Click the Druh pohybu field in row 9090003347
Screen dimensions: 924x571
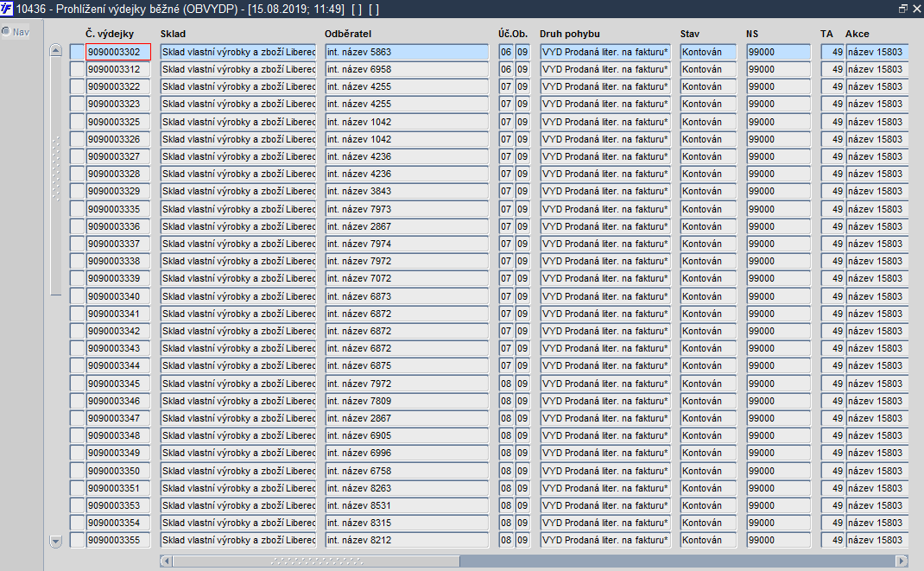[605, 418]
